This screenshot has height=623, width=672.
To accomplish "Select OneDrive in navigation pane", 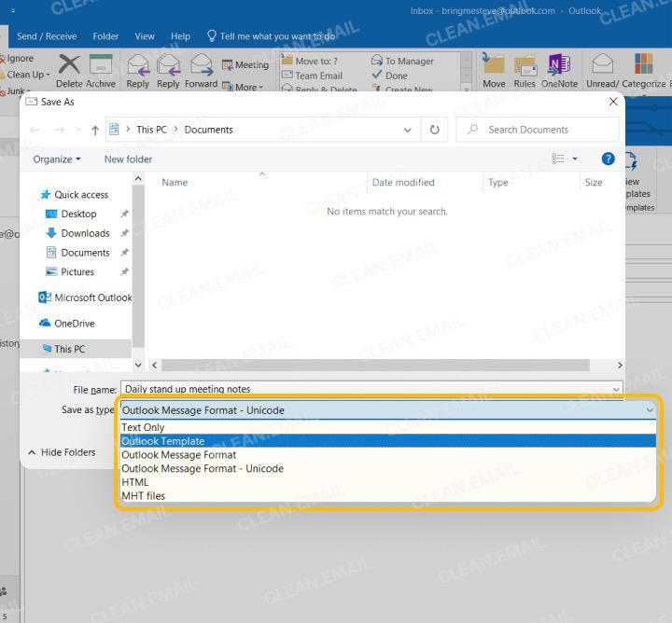I will (x=67, y=324).
